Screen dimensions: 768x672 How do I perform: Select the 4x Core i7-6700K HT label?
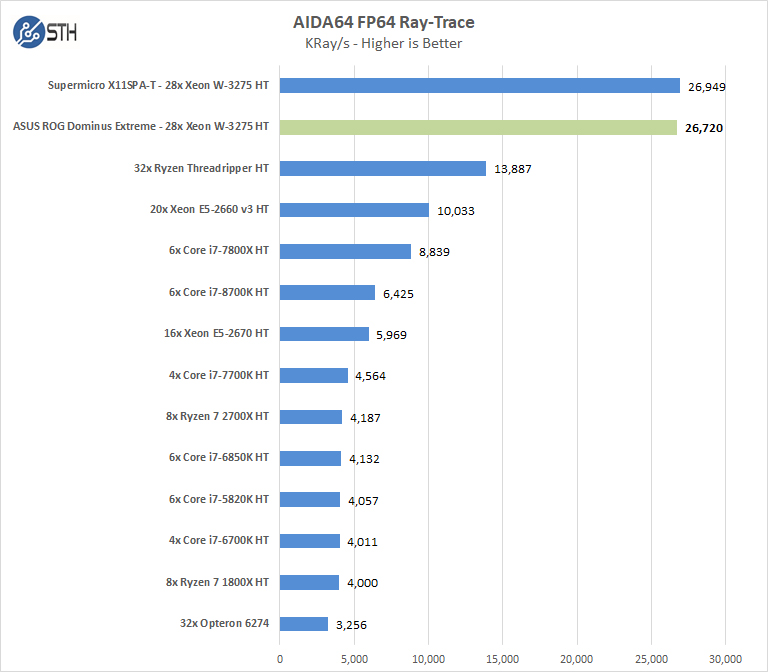pyautogui.click(x=219, y=540)
